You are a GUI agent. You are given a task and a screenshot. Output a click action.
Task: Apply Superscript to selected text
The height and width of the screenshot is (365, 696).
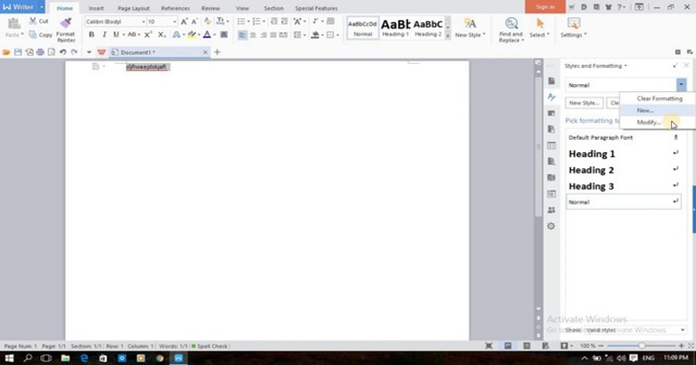tap(148, 35)
